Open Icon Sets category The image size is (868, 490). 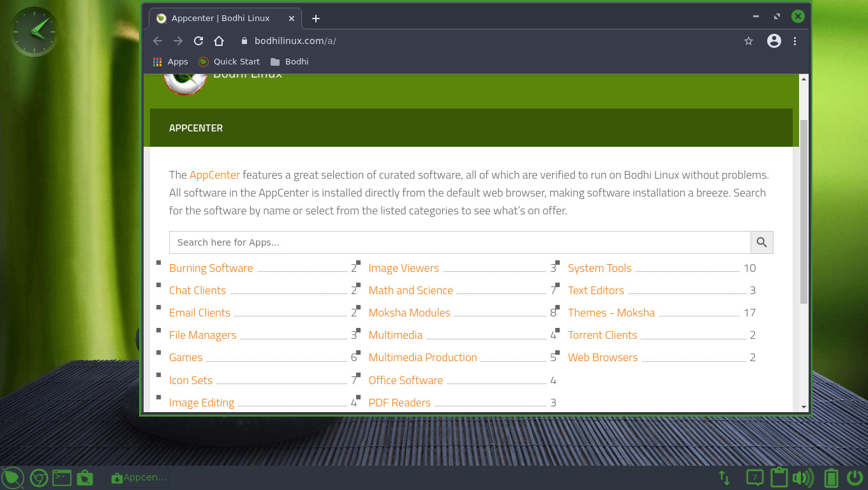tap(190, 380)
